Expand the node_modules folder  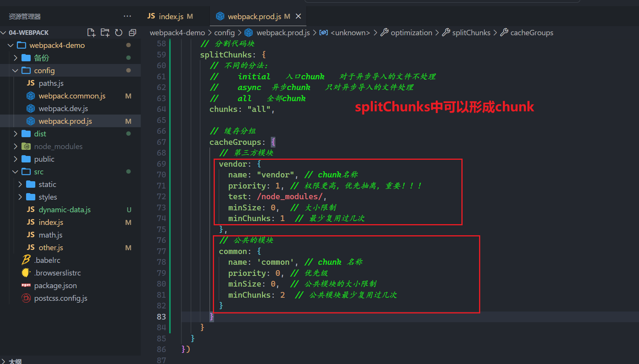15,146
